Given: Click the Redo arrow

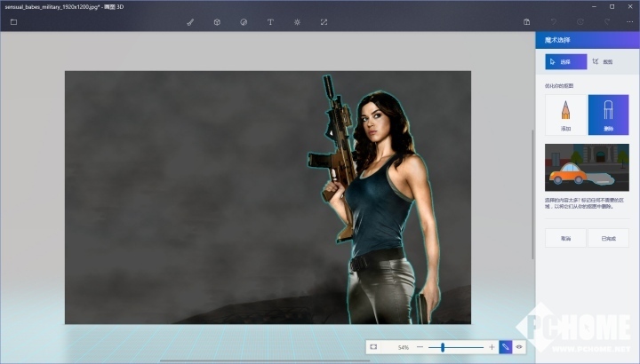Looking at the screenshot, I should coord(607,22).
